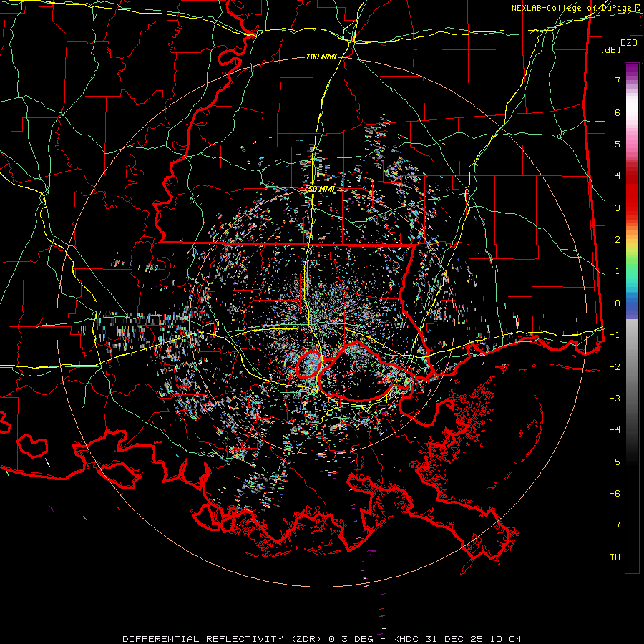
Task: Click the [dB] units label
Action: pyautogui.click(x=611, y=50)
